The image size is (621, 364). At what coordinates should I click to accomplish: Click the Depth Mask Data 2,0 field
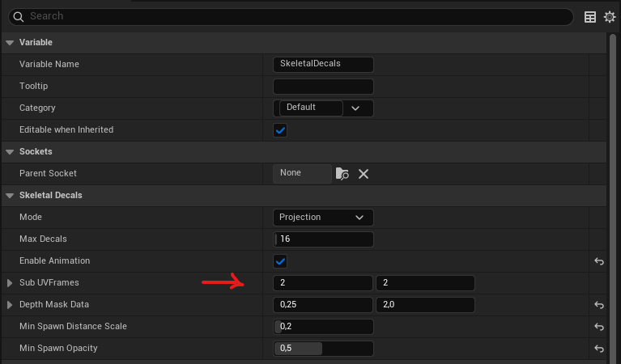point(425,305)
